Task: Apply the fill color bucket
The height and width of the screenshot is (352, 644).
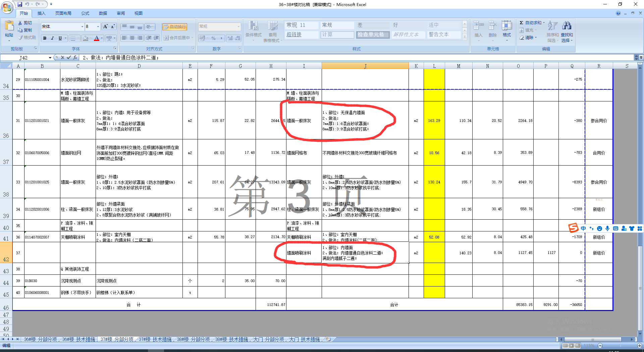Action: [86, 38]
